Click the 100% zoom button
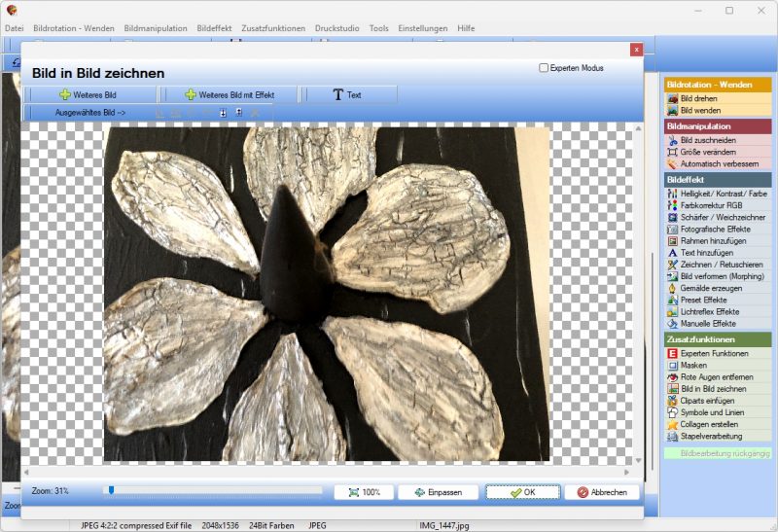Image resolution: width=778 pixels, height=532 pixels. [364, 492]
